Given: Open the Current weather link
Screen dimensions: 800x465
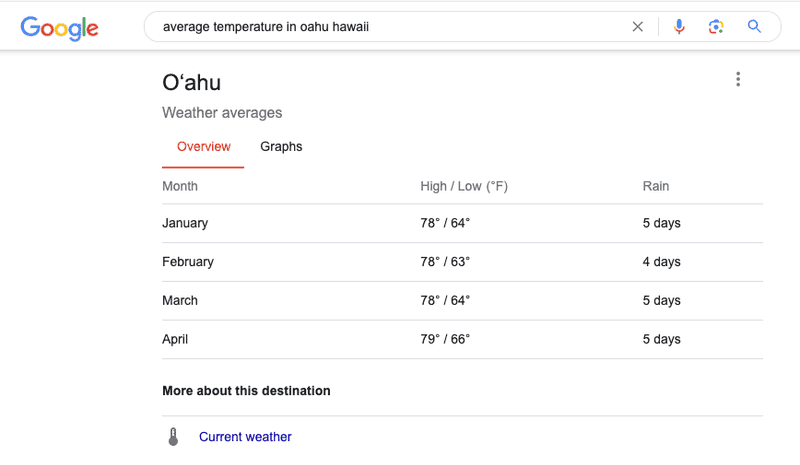Looking at the screenshot, I should pos(245,437).
